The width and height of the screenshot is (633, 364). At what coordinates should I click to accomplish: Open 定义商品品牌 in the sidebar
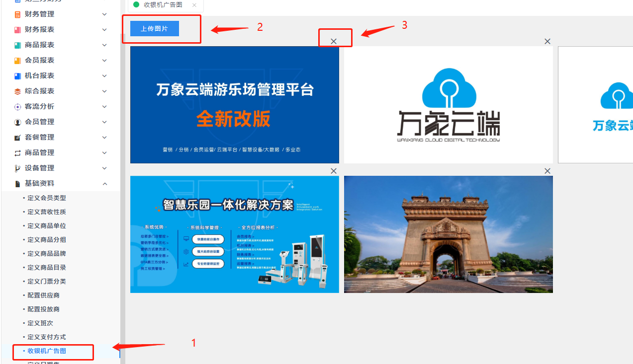[x=47, y=254]
